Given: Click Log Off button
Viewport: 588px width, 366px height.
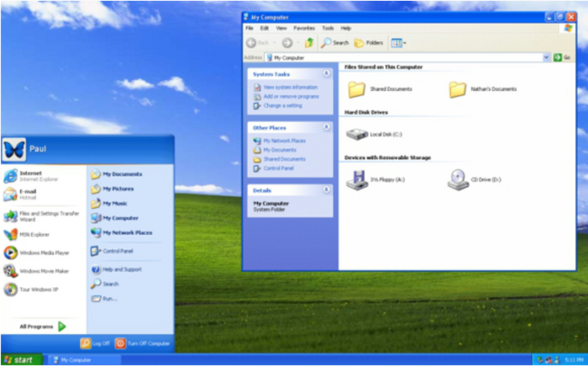Looking at the screenshot, I should click(95, 343).
